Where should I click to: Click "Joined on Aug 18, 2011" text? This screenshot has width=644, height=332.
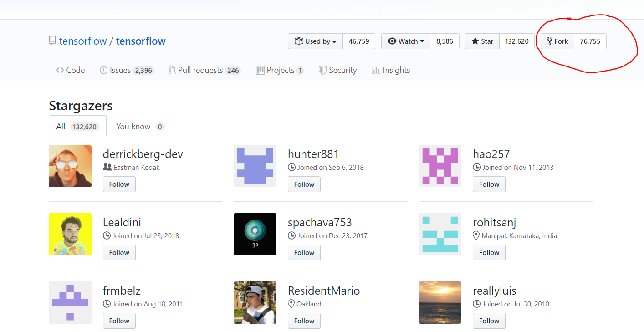(148, 304)
